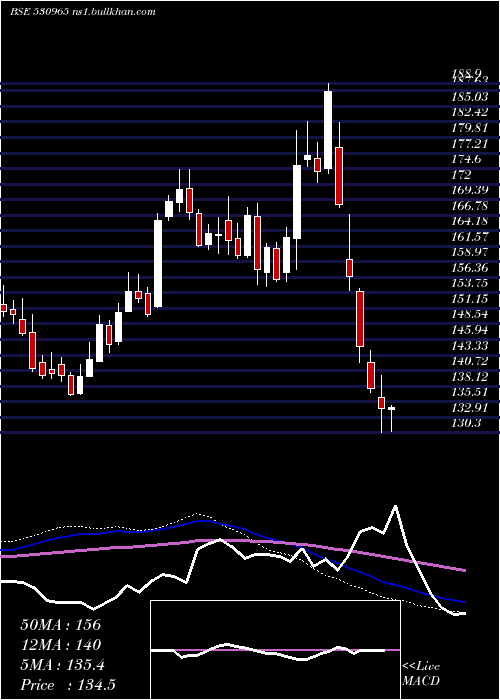
Task: Click the 132.91 price level
Action: (469, 408)
